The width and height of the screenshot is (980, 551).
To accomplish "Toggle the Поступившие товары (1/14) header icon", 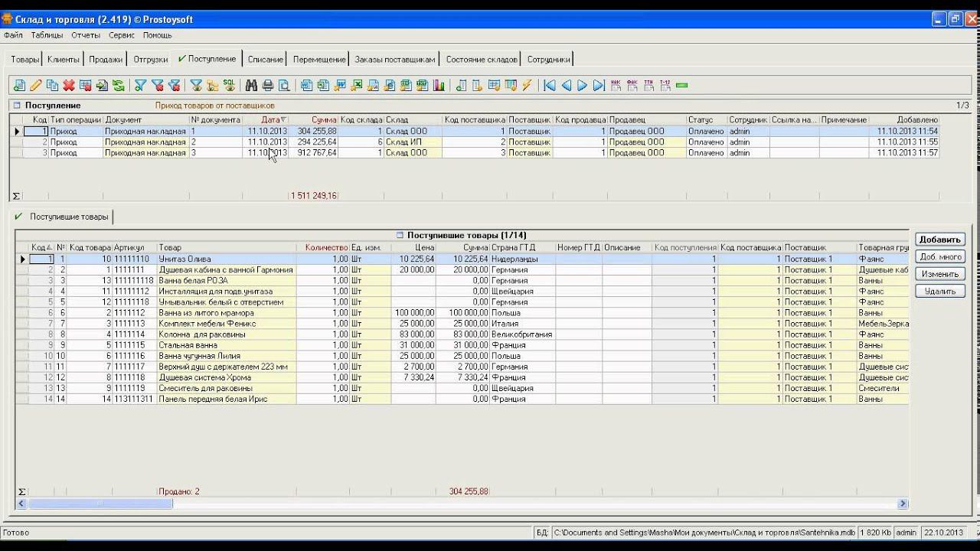I will (x=400, y=235).
